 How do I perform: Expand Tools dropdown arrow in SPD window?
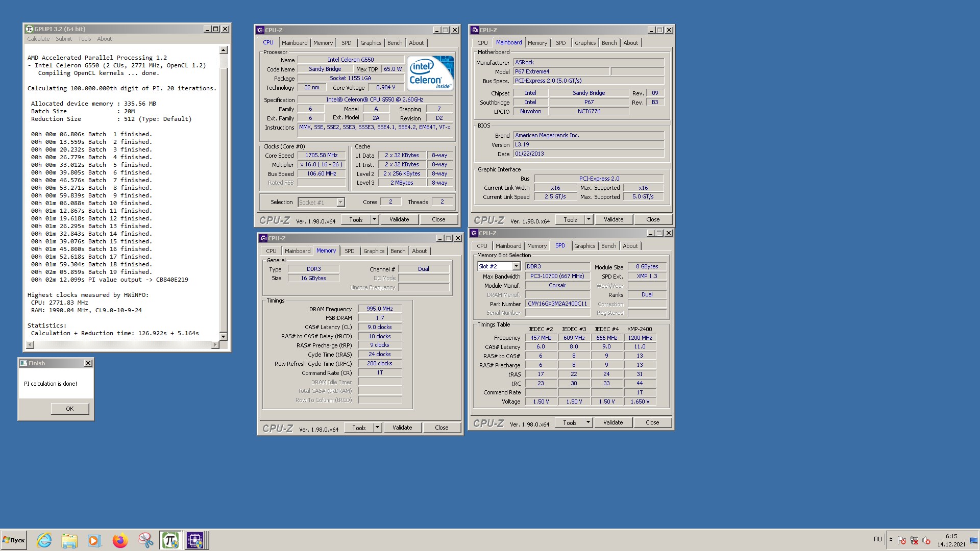click(x=588, y=422)
